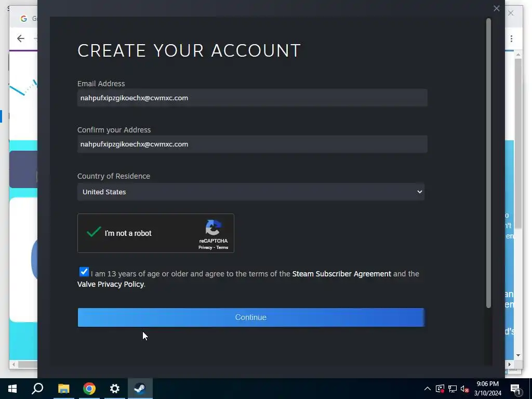Click the Chrome back arrow behind dialog
Viewport: 532px width, 399px height.
(x=21, y=38)
